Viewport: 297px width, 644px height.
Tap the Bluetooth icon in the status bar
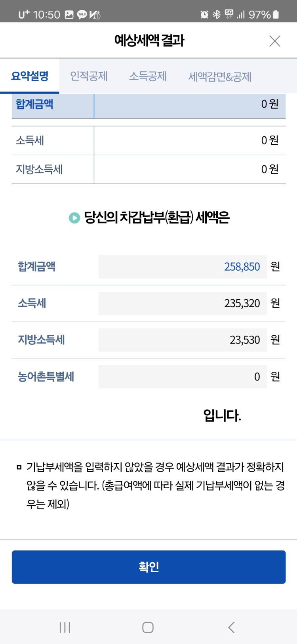[216, 15]
